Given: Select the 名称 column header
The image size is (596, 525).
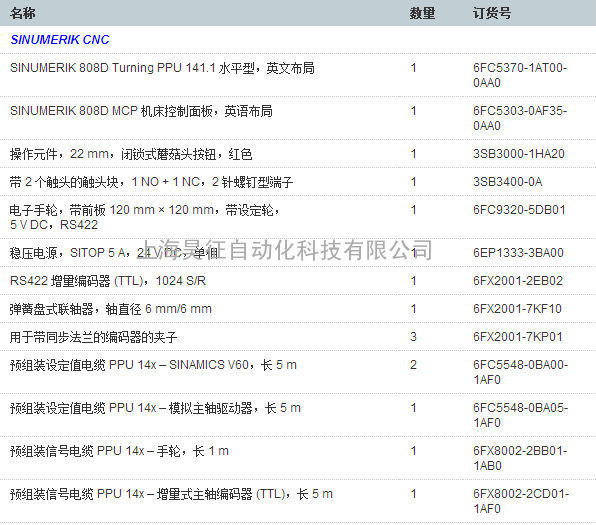Looking at the screenshot, I should (x=22, y=13).
